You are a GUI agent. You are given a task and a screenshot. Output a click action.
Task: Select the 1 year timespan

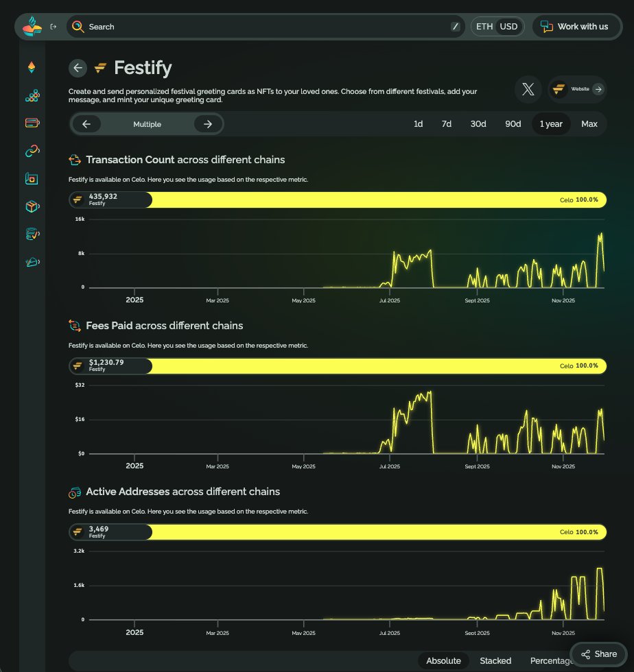pos(551,124)
